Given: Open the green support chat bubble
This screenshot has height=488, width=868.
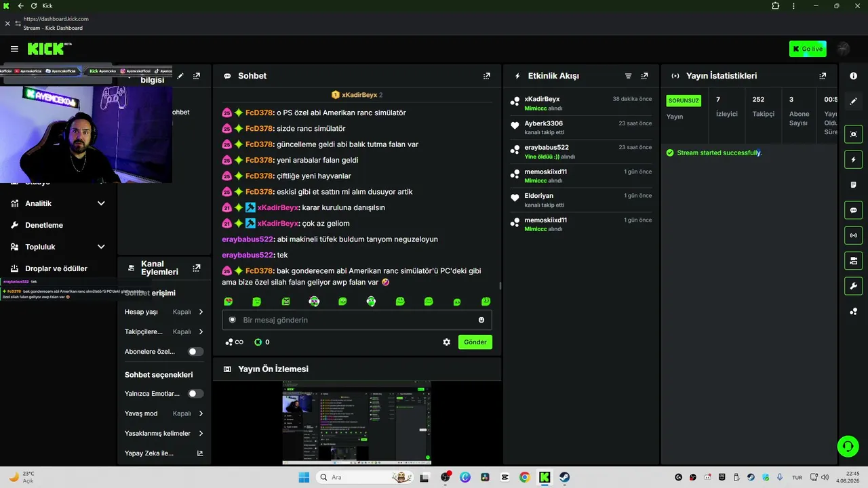Looking at the screenshot, I should pos(848,446).
